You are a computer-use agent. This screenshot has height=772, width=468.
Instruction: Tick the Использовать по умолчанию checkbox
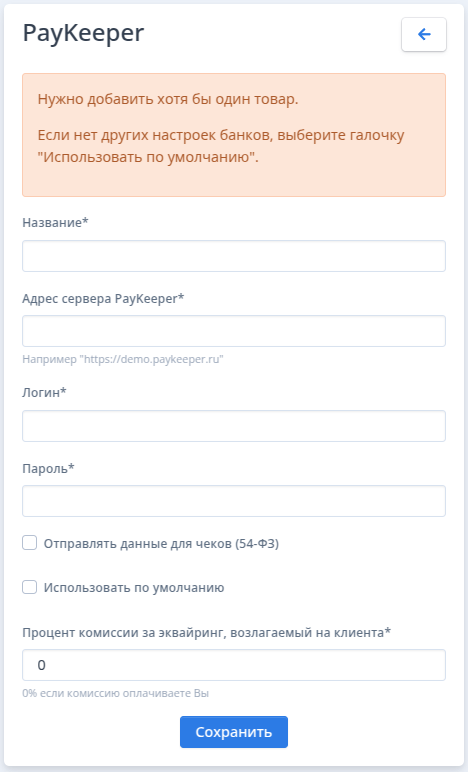click(30, 587)
